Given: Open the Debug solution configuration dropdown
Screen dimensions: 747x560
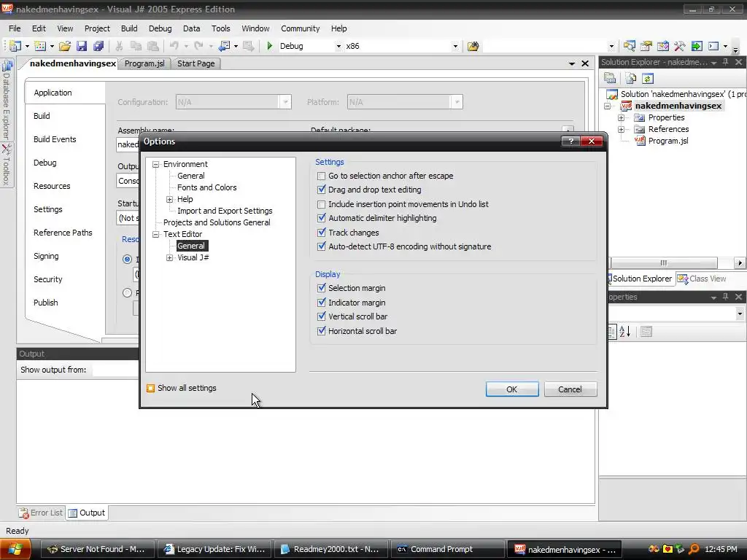Looking at the screenshot, I should (338, 46).
